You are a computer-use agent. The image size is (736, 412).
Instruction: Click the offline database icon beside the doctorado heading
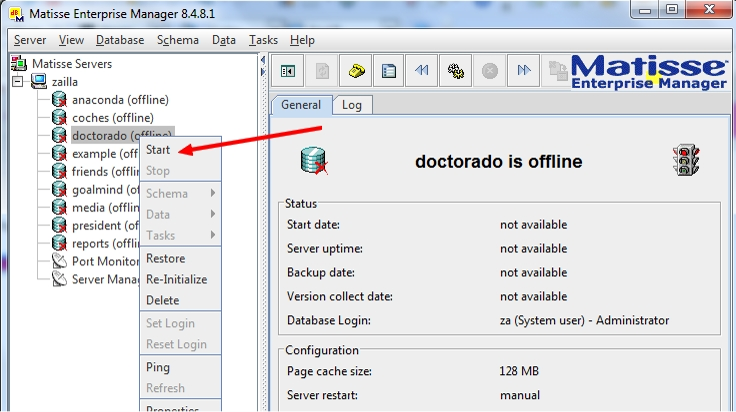(314, 161)
